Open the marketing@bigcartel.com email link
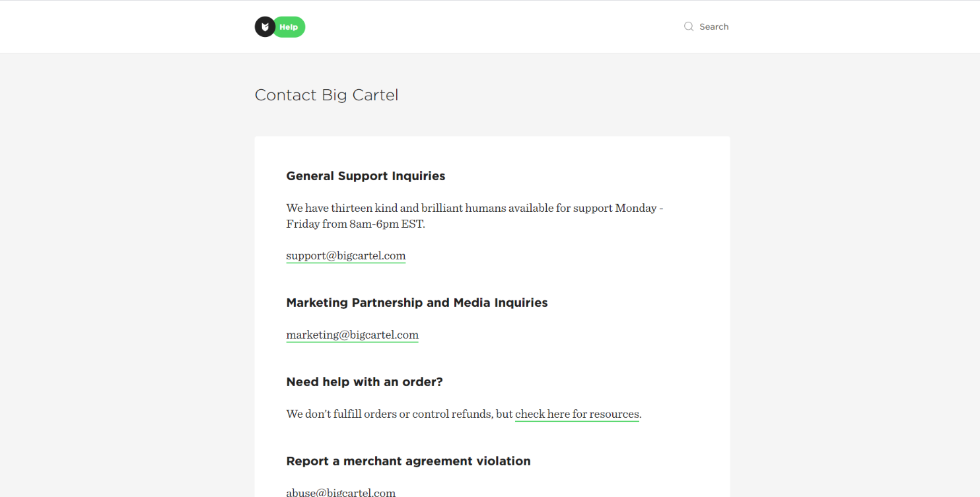The image size is (980, 497). (352, 335)
